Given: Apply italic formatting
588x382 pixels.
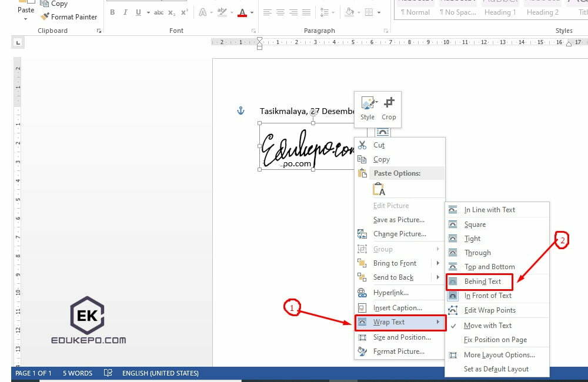Looking at the screenshot, I should [x=125, y=12].
